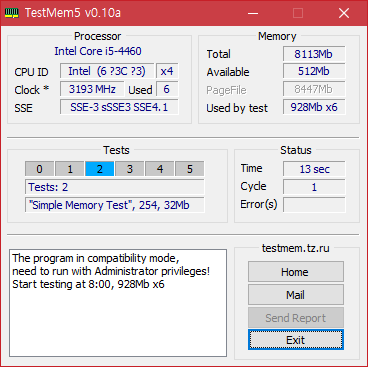Select test indicator box 3
The image size is (368, 367).
coord(129,169)
